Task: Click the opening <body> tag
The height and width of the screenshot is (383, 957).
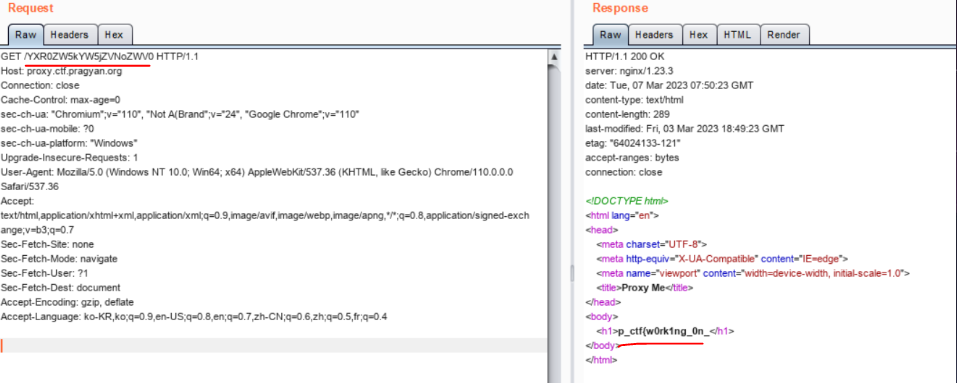Action: click(602, 317)
